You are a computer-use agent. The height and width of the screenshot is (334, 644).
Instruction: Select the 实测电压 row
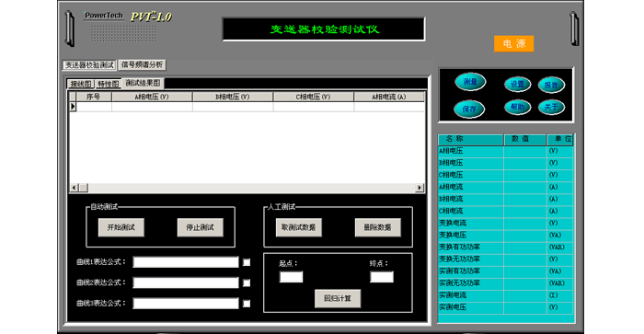[506, 307]
